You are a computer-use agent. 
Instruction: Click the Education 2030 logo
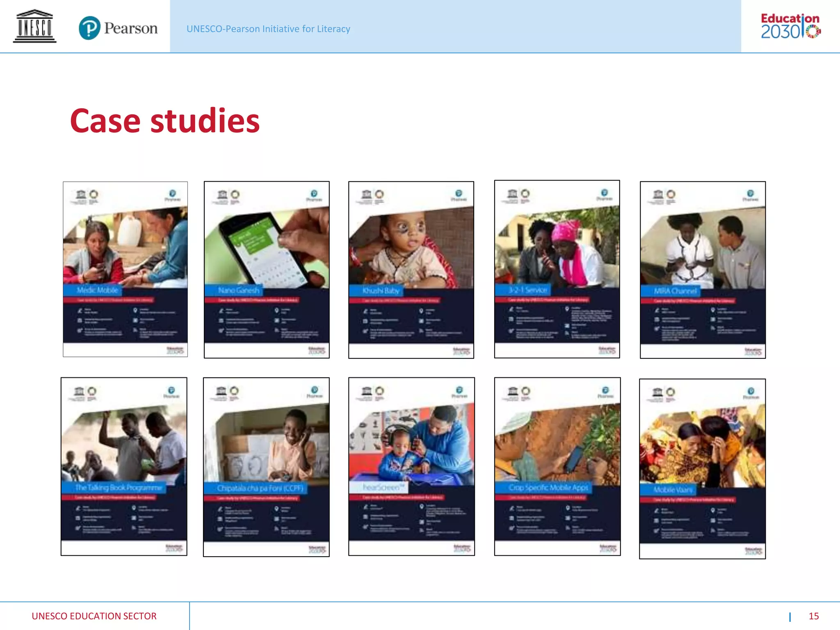coord(791,26)
